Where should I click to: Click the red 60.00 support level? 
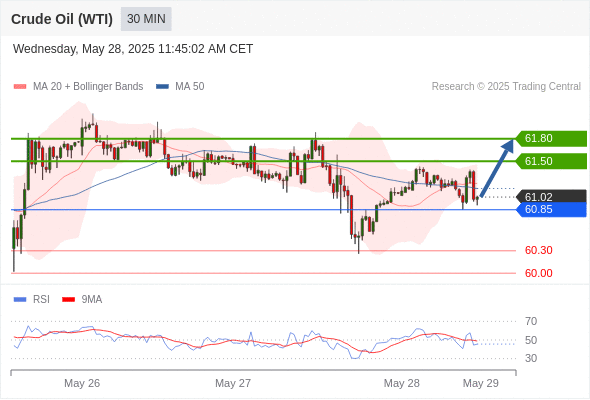click(538, 273)
